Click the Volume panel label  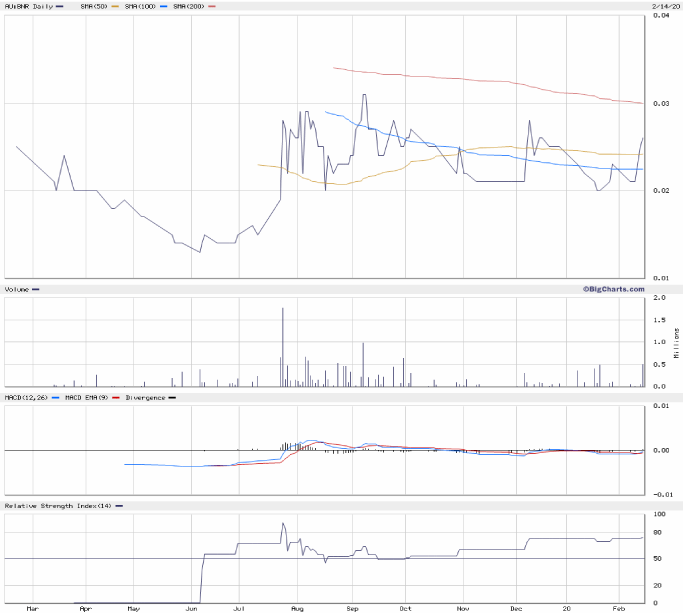tap(19, 290)
